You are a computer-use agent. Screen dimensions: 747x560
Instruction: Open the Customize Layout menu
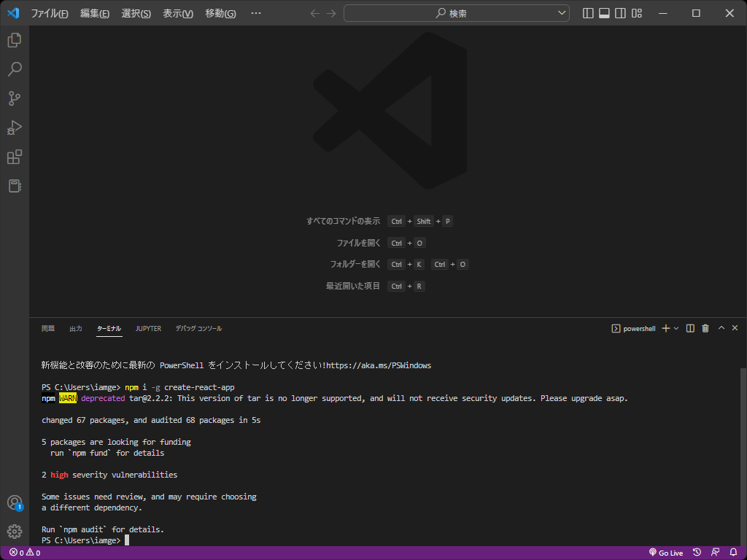636,13
